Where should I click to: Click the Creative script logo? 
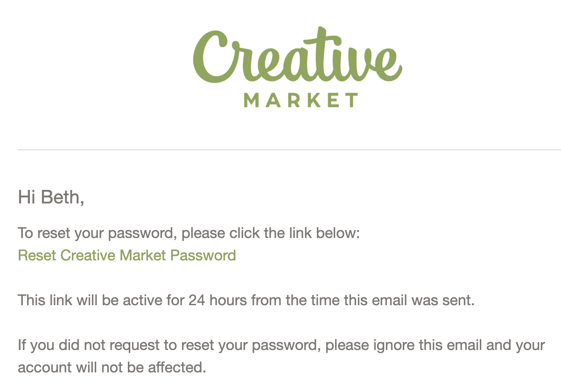(x=297, y=56)
